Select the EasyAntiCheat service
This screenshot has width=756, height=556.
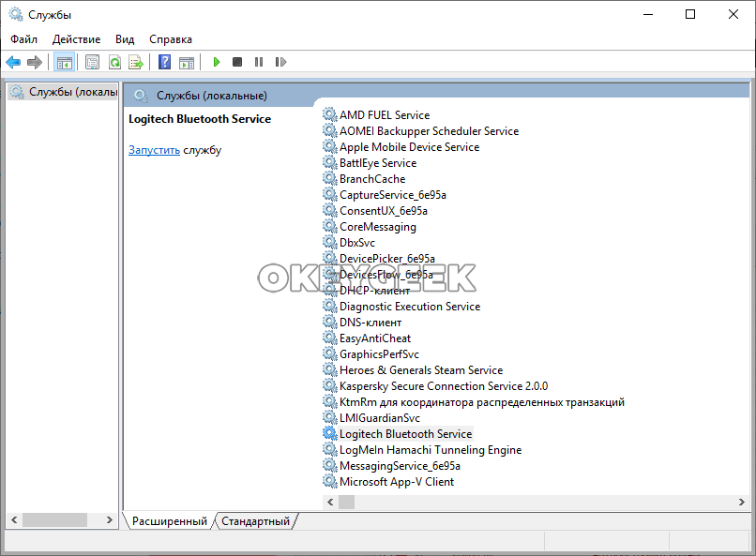coord(374,338)
